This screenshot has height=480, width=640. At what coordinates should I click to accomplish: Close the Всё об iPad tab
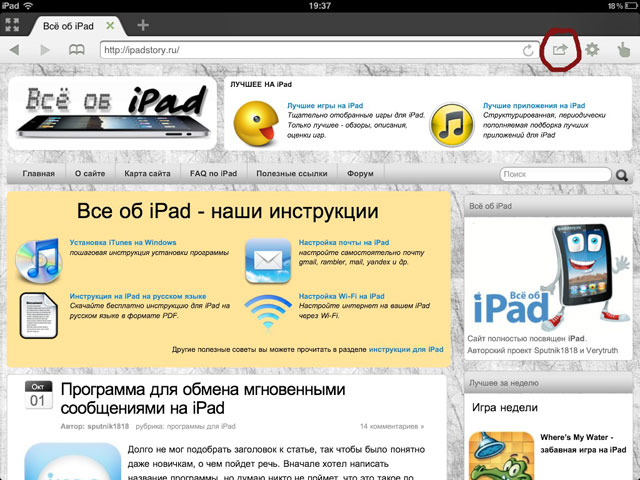click(110, 26)
